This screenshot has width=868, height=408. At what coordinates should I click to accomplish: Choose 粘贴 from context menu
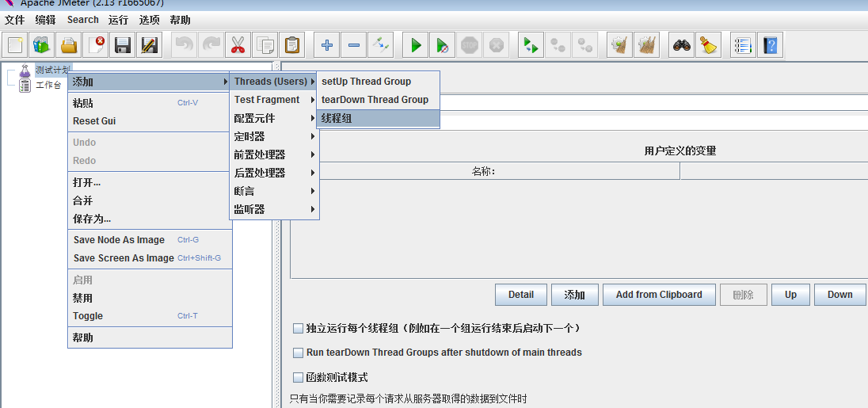150,103
